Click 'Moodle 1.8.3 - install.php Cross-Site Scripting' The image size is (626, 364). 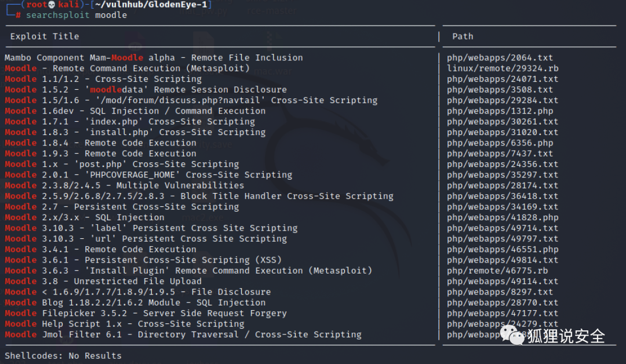(x=135, y=132)
